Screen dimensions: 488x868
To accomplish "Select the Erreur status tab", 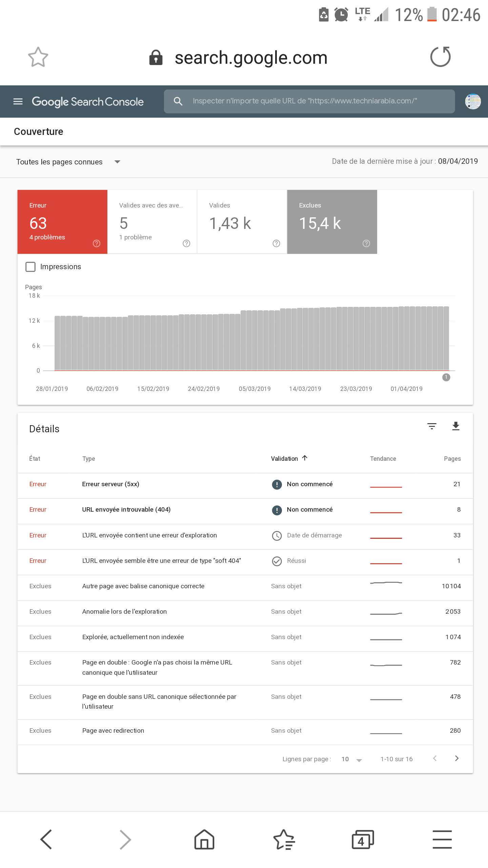I will [x=62, y=222].
